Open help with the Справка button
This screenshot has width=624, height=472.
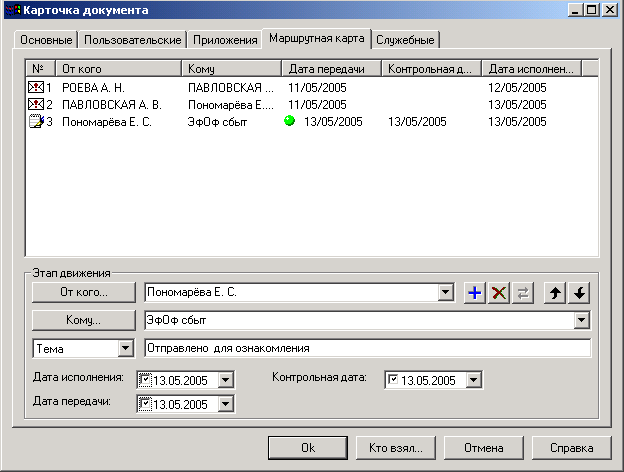click(571, 448)
